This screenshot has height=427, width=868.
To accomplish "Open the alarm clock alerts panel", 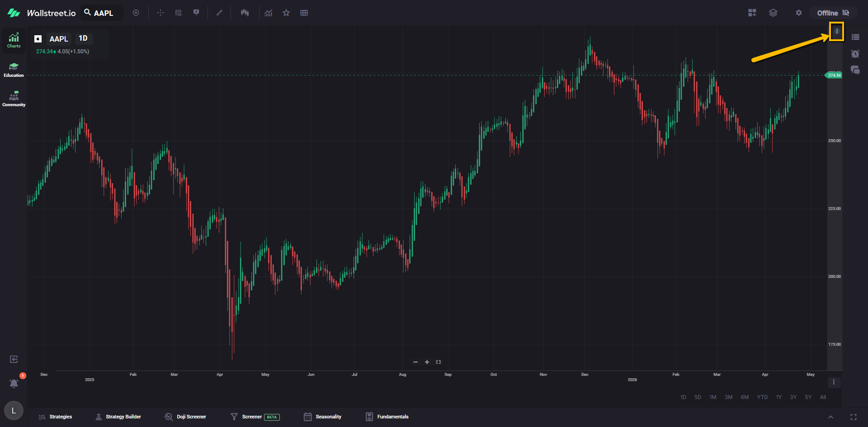I will point(855,54).
